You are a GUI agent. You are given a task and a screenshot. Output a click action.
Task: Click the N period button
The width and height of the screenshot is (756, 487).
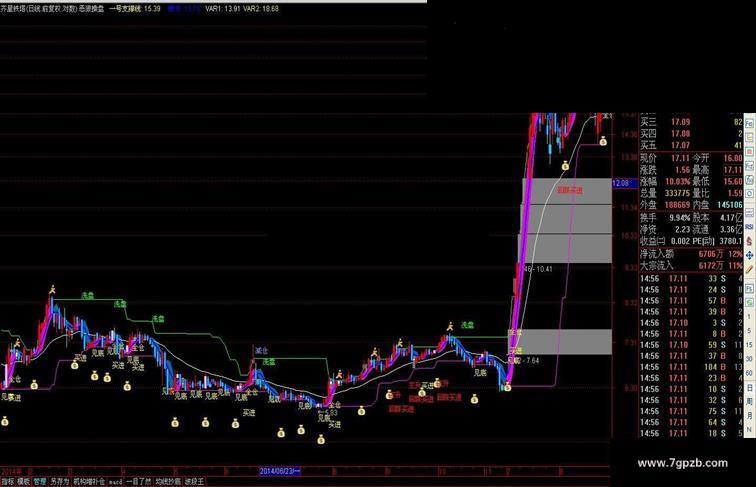pos(749,429)
